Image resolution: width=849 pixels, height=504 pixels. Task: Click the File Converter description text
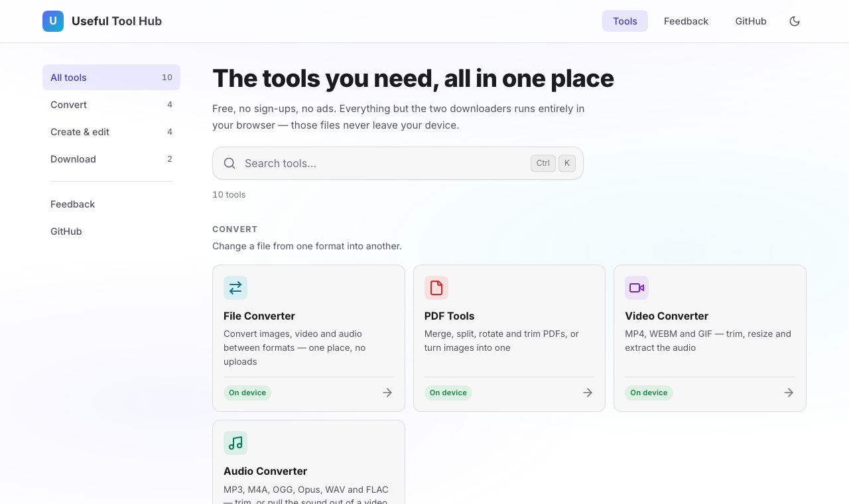294,347
